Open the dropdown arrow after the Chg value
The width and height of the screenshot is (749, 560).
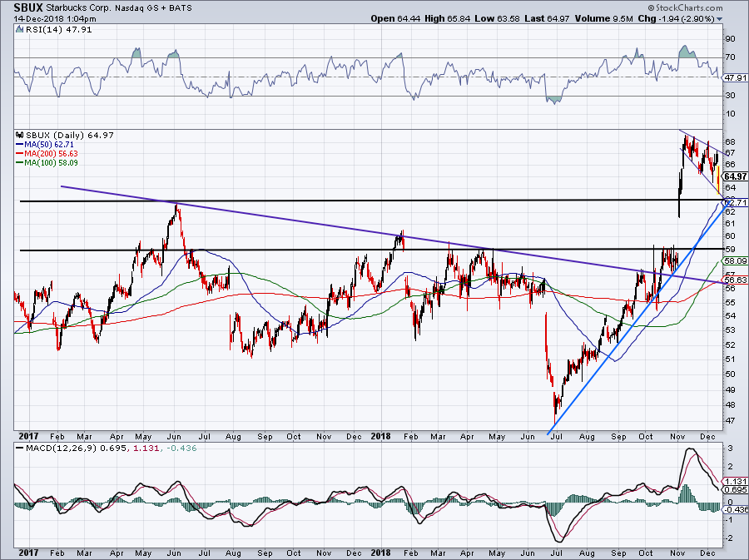(x=719, y=19)
